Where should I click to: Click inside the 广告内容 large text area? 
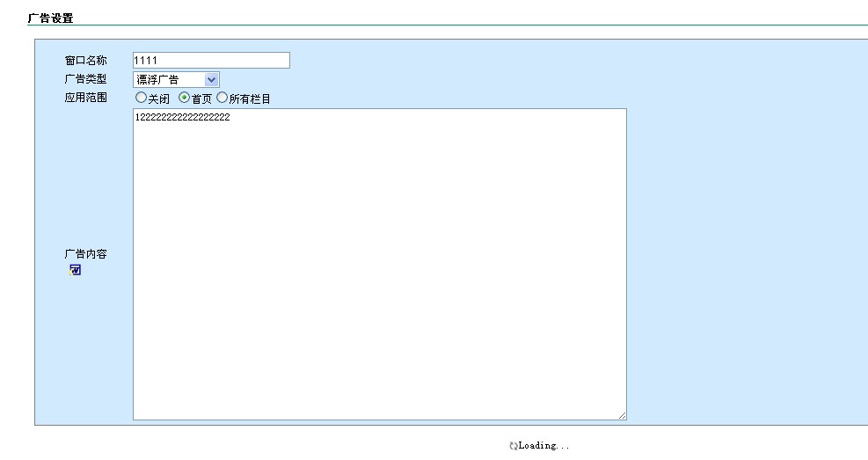(379, 264)
